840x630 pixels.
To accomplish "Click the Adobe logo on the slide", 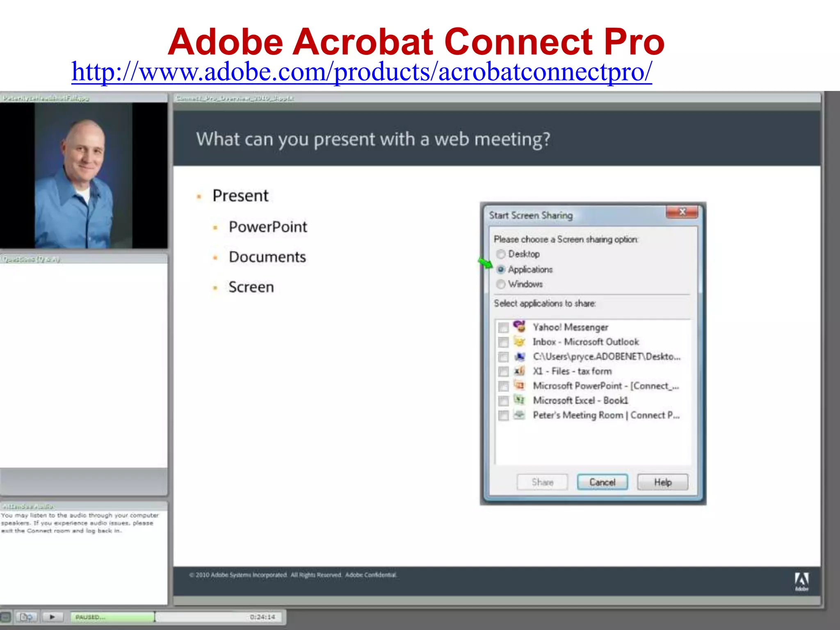I will coord(802,582).
